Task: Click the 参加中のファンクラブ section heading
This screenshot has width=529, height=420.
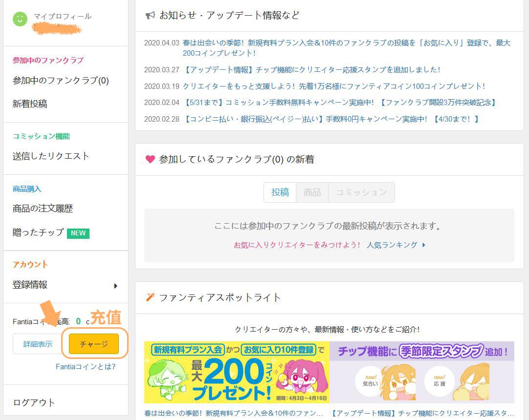Action: (48, 61)
